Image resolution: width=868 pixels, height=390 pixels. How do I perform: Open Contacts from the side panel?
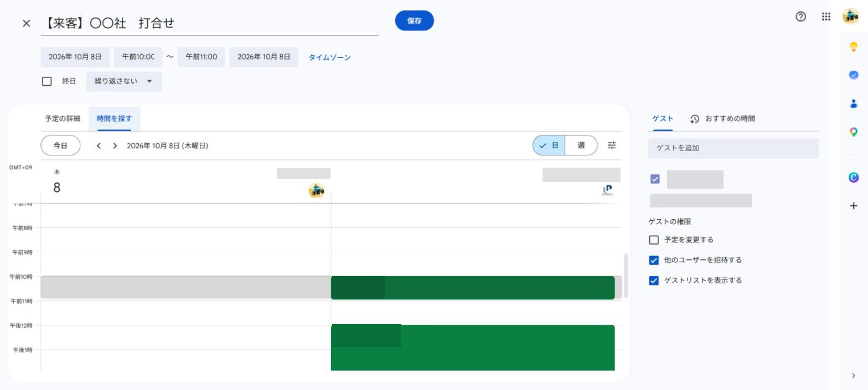(853, 103)
